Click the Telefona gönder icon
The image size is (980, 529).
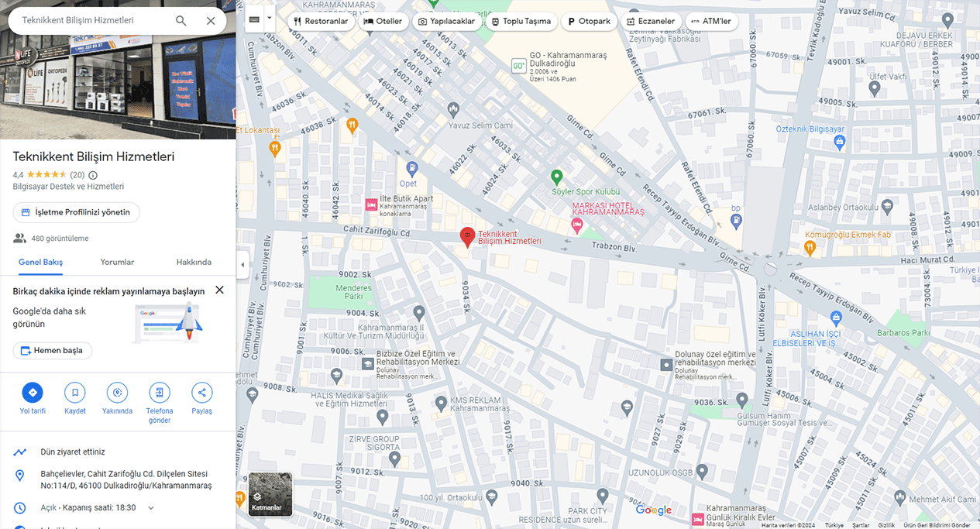point(159,393)
